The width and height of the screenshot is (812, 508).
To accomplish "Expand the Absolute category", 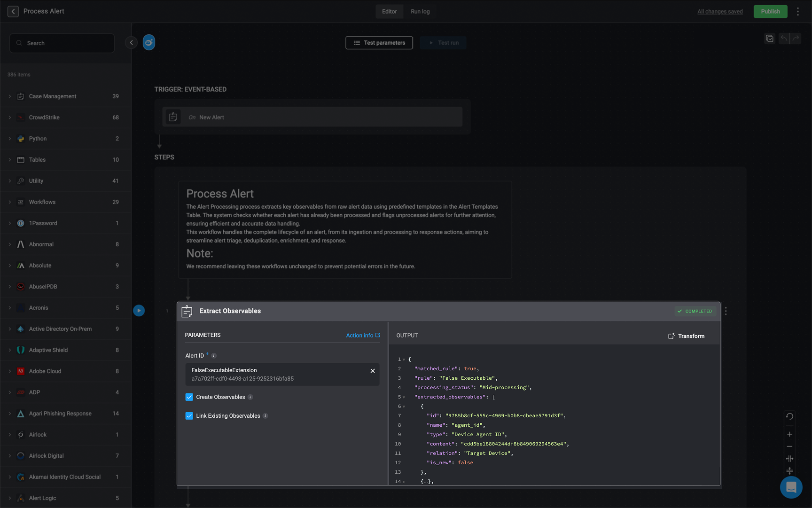I will (x=9, y=266).
